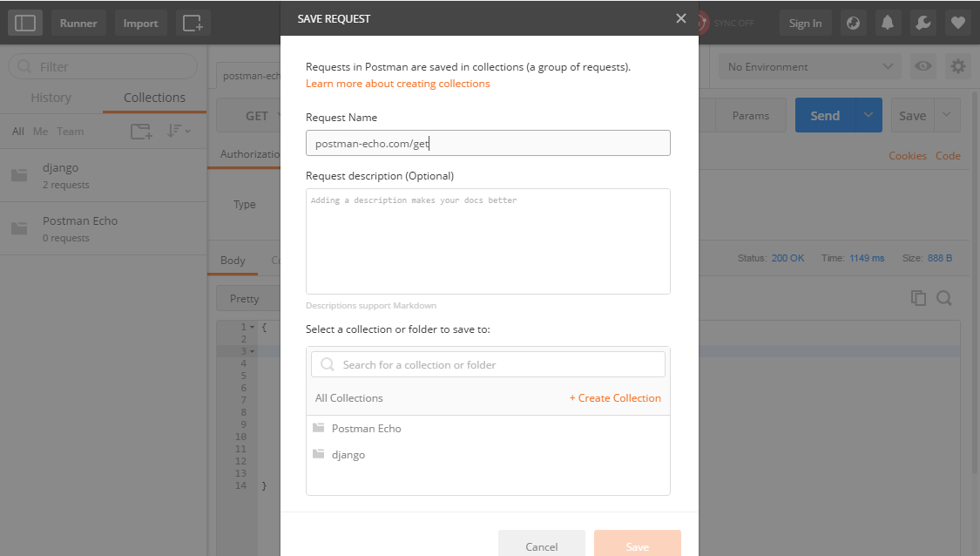Open the Runner

78,24
